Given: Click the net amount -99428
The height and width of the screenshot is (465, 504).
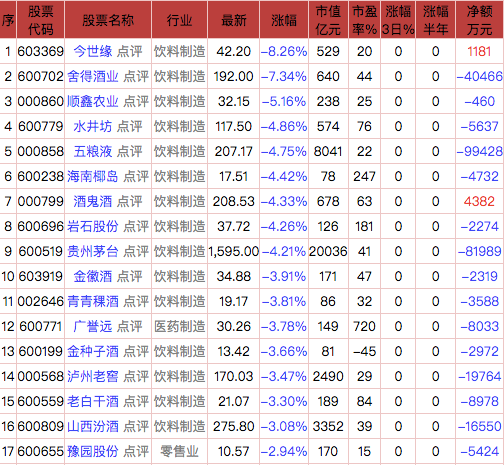Looking at the screenshot, I should 479,151.
